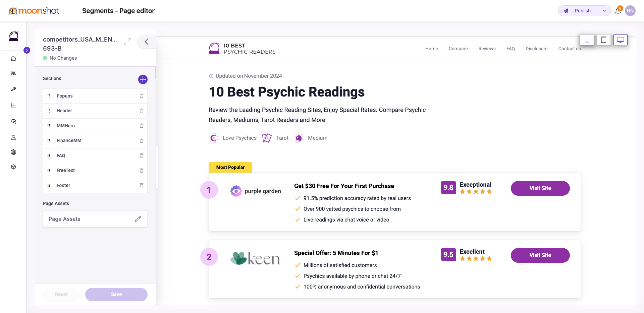
Task: Click Contact us in preview navigation
Action: (x=570, y=49)
